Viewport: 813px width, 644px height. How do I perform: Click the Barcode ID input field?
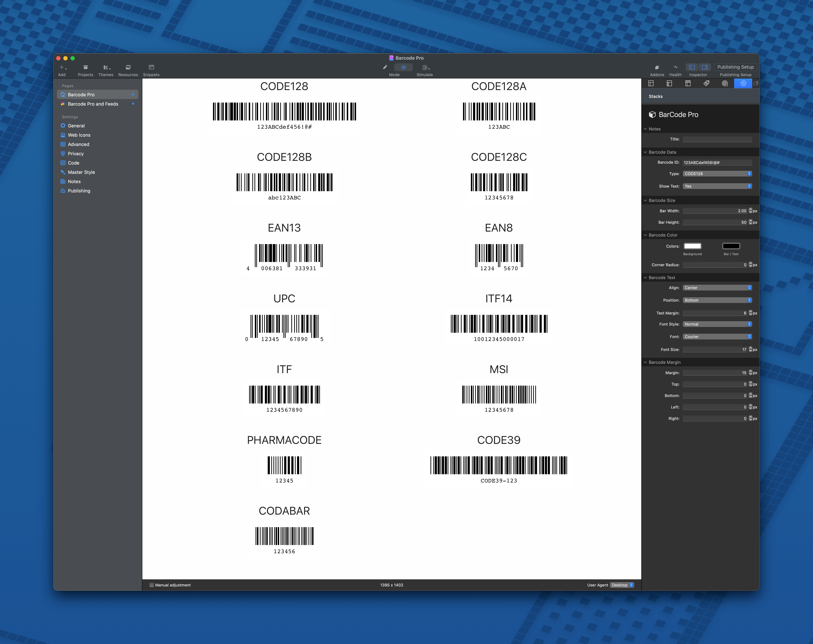[x=717, y=162]
